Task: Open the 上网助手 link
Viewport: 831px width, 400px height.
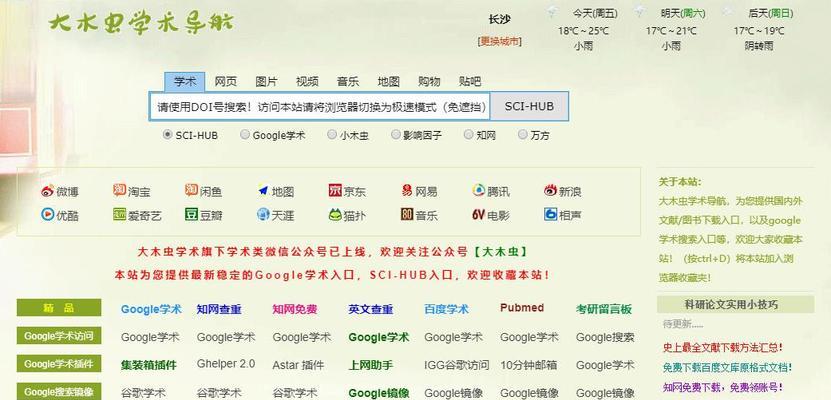Action: coord(371,365)
